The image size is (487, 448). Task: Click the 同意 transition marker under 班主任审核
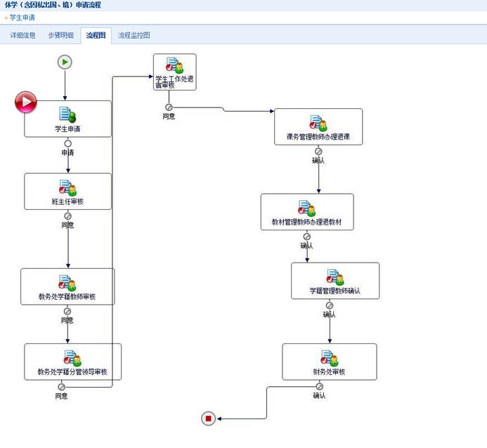[x=67, y=216]
